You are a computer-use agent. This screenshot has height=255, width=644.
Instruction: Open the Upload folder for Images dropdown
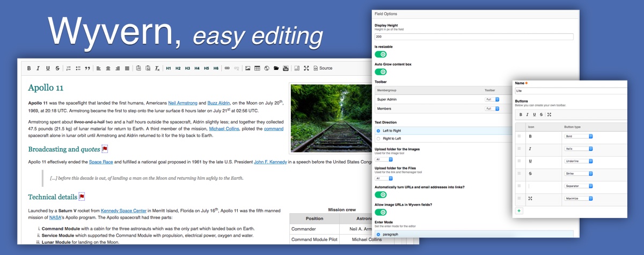click(384, 159)
